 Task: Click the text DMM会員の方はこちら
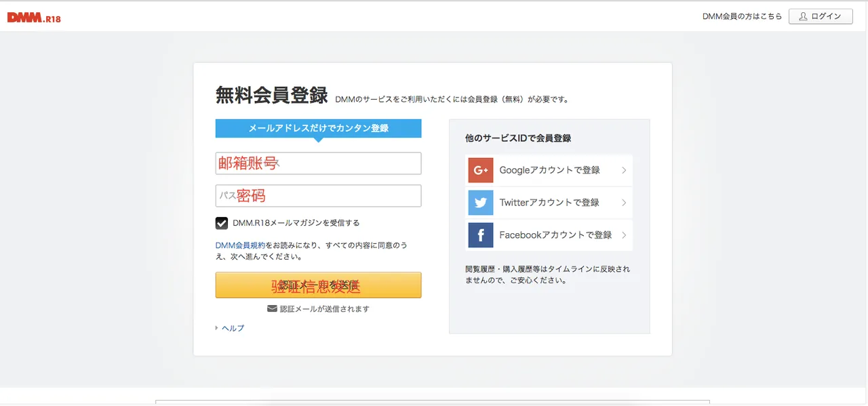pyautogui.click(x=742, y=16)
